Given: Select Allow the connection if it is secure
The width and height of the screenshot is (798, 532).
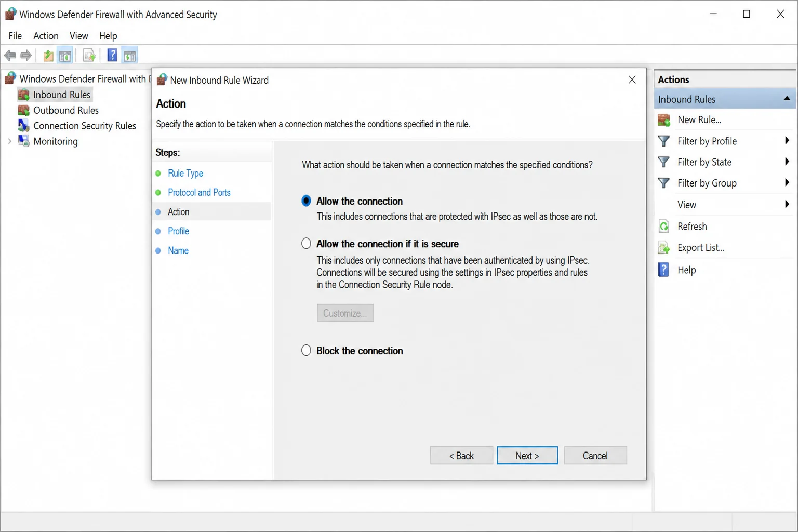Looking at the screenshot, I should click(x=307, y=244).
